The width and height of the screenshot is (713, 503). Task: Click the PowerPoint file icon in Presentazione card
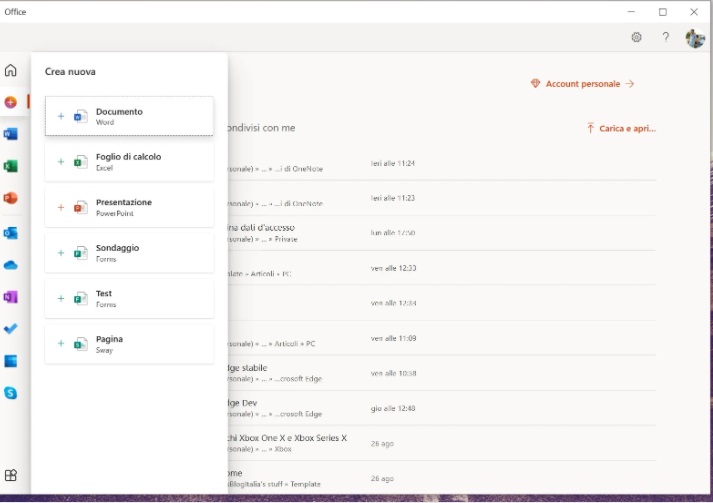tap(80, 207)
